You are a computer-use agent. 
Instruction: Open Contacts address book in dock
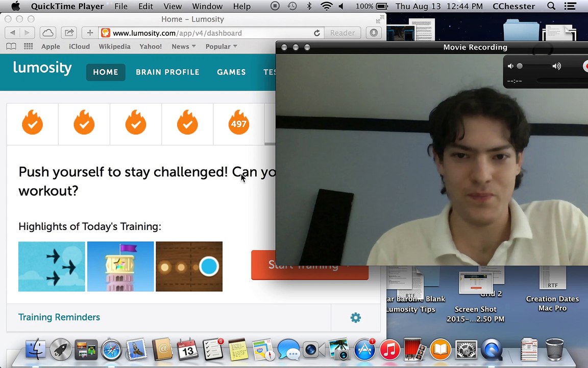(162, 349)
